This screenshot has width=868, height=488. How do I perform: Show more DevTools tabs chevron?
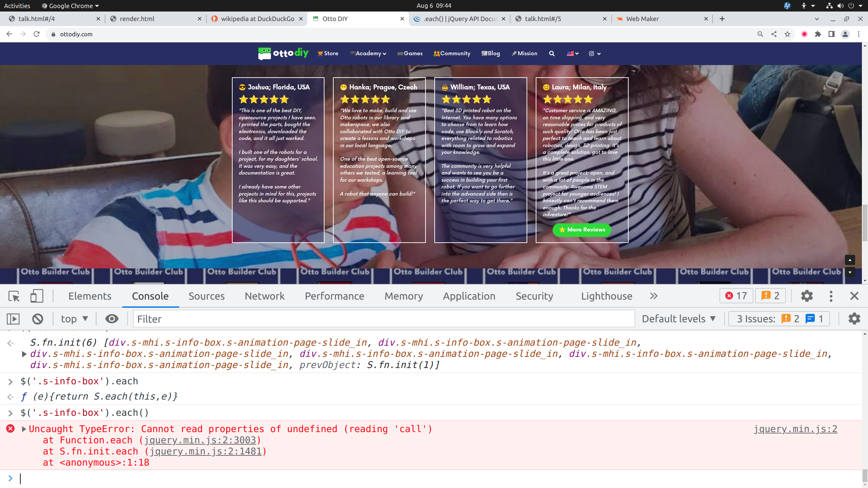pos(654,296)
